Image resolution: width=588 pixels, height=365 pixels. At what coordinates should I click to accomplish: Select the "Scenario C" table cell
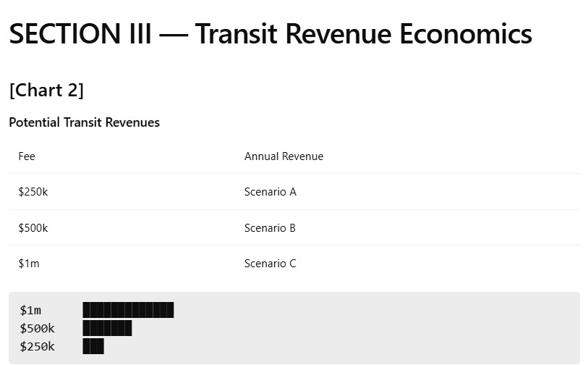(x=270, y=264)
